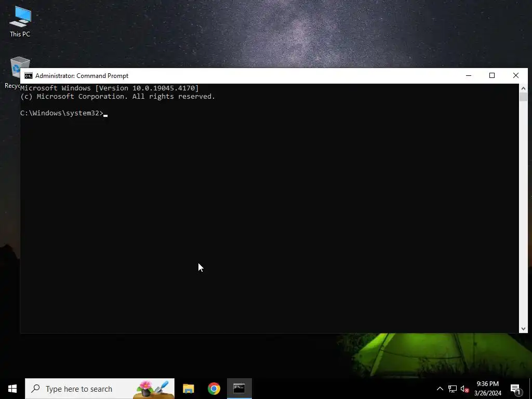This screenshot has width=532, height=399.
Task: Minimize the Command Prompt window
Action: tap(469, 76)
